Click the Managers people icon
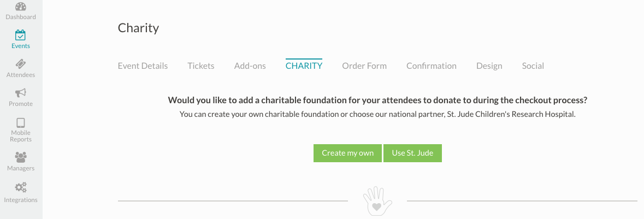Image resolution: width=644 pixels, height=219 pixels. tap(21, 158)
